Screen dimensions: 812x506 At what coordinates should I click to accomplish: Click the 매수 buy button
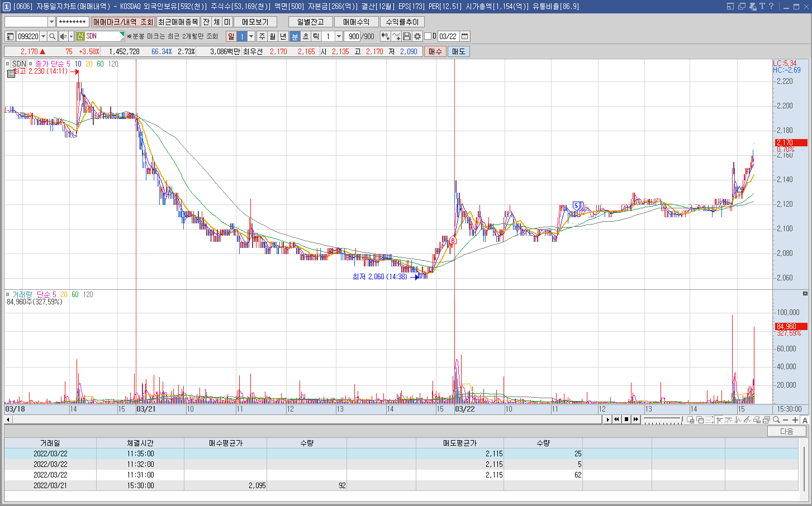click(435, 51)
